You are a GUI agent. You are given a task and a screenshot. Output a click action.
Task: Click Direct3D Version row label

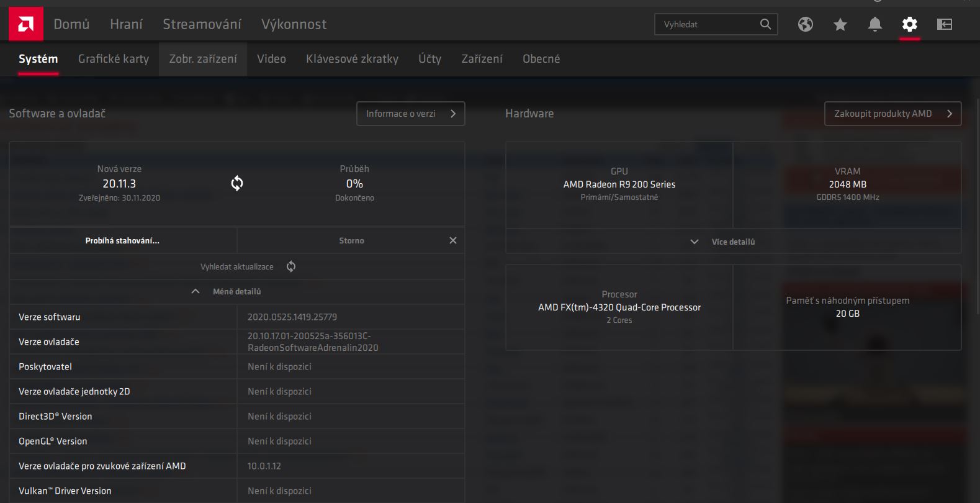click(55, 416)
